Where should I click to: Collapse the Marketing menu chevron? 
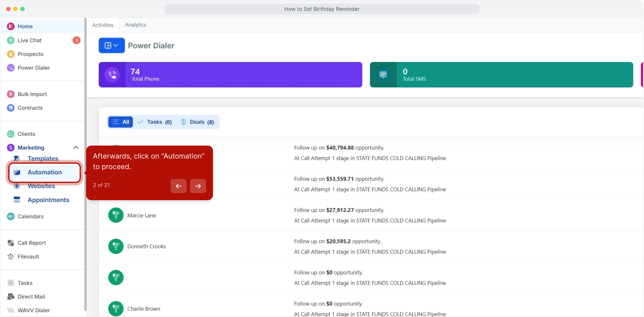click(x=76, y=148)
